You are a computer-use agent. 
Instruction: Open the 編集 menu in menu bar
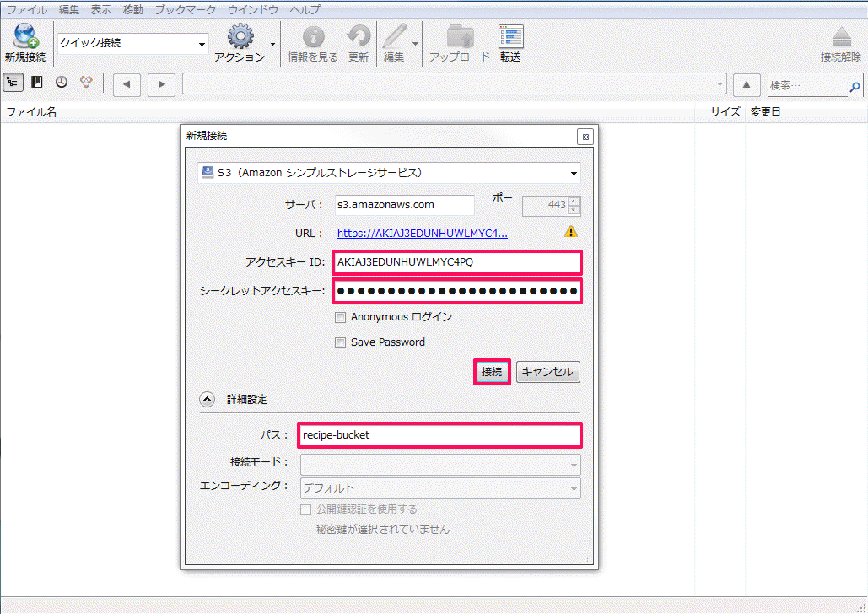pos(69,9)
